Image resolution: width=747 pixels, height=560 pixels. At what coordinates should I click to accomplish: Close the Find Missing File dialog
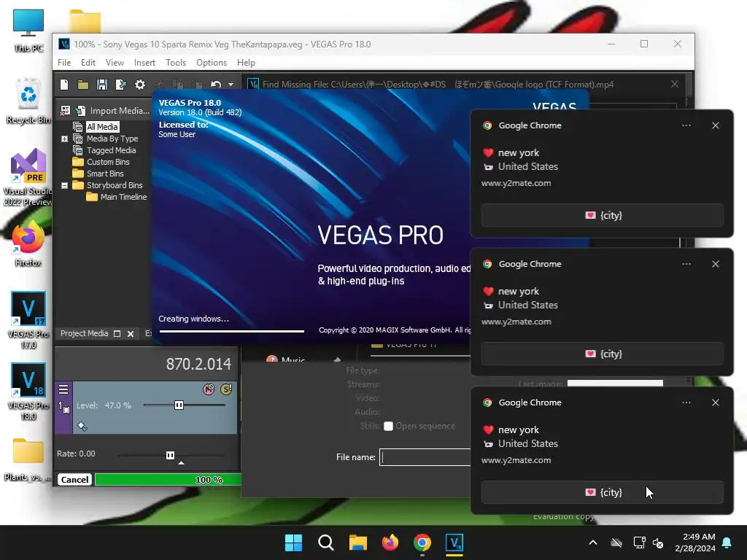coord(675,85)
